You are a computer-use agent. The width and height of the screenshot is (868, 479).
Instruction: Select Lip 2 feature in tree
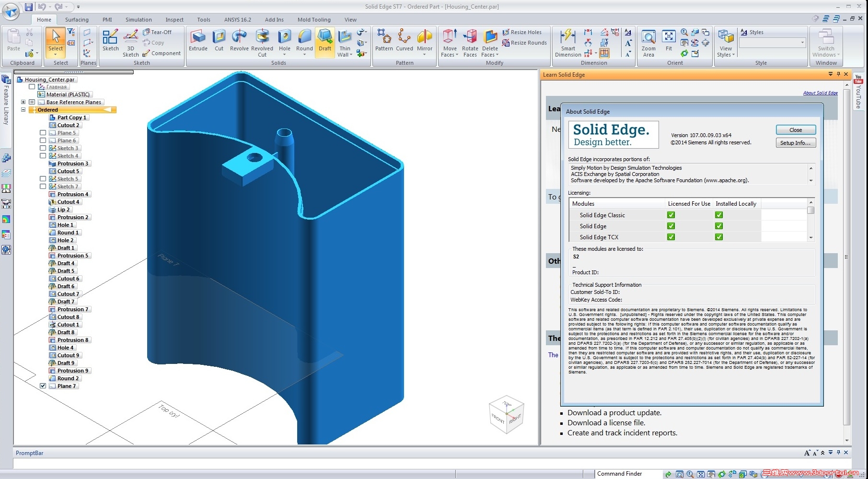(x=60, y=210)
